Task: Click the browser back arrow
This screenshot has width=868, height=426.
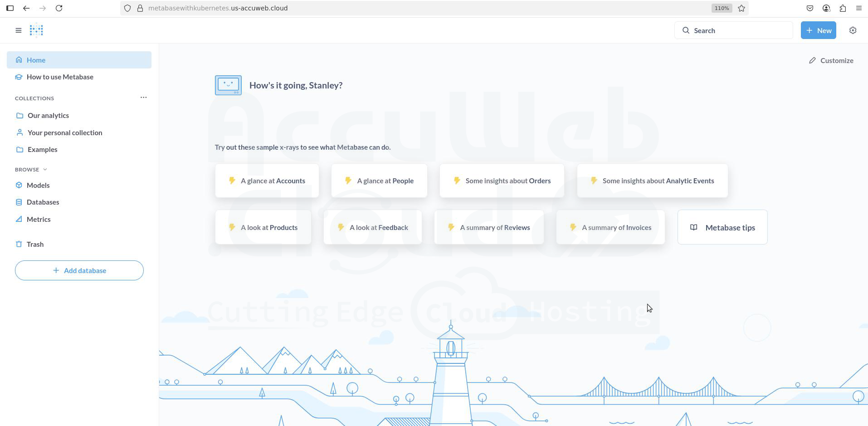Action: [x=26, y=8]
